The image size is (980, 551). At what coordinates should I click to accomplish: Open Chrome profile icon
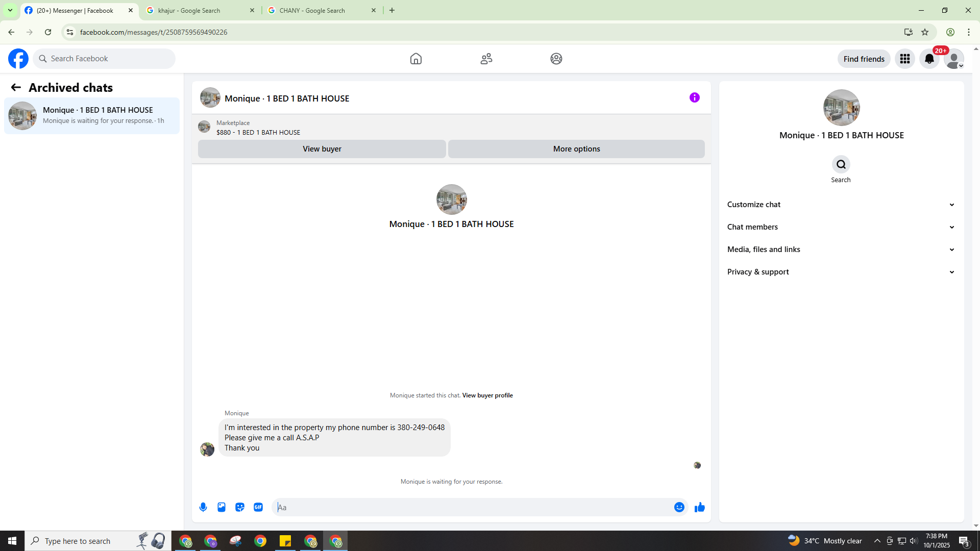point(950,32)
